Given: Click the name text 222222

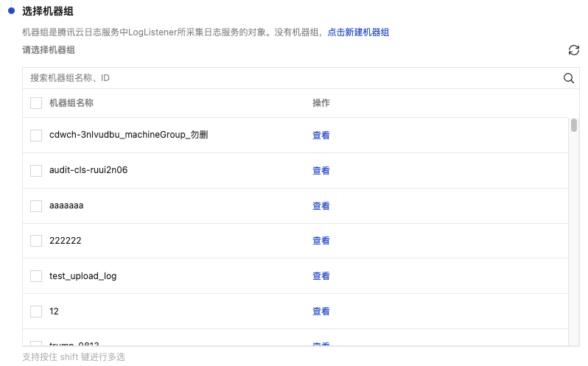Looking at the screenshot, I should coord(66,241).
